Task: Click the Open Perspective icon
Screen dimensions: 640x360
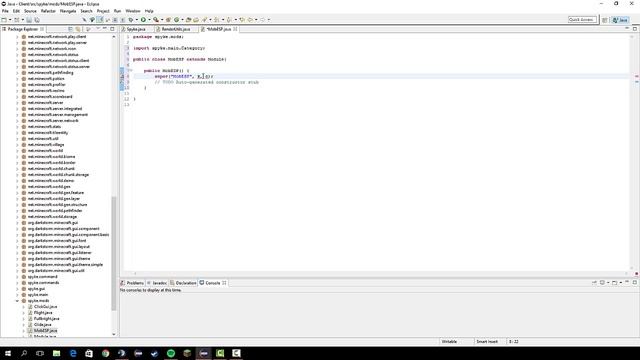Action: 605,20
